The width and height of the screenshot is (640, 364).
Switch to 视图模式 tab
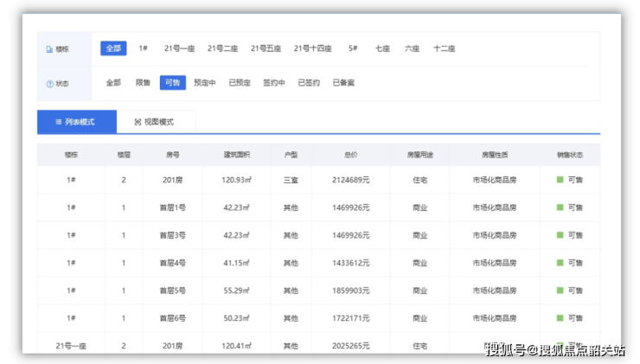point(156,122)
